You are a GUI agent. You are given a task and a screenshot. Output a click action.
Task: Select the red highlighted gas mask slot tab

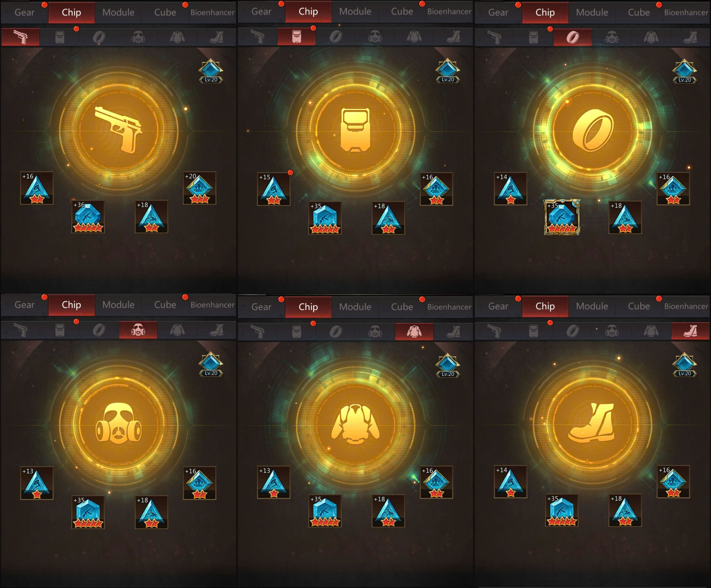click(138, 330)
